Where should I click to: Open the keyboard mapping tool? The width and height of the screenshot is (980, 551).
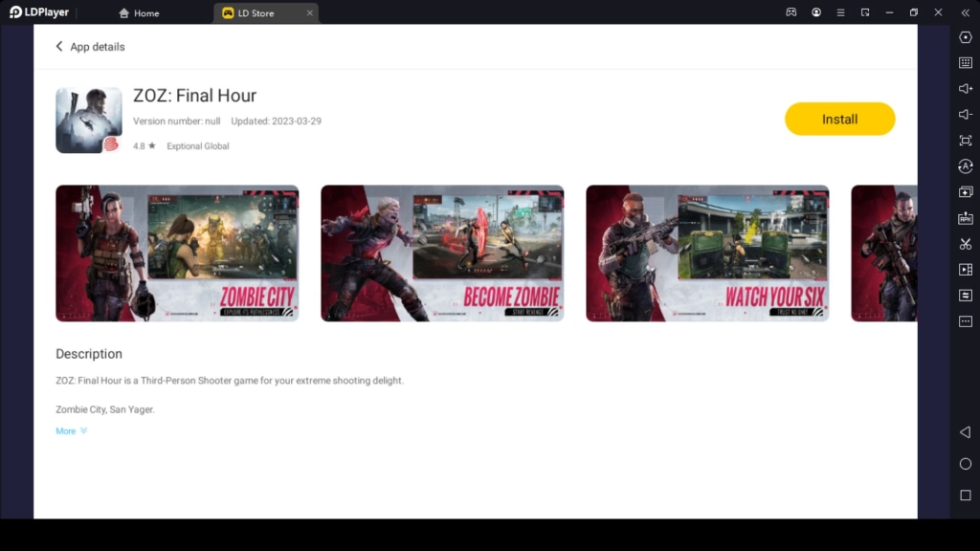pyautogui.click(x=965, y=62)
